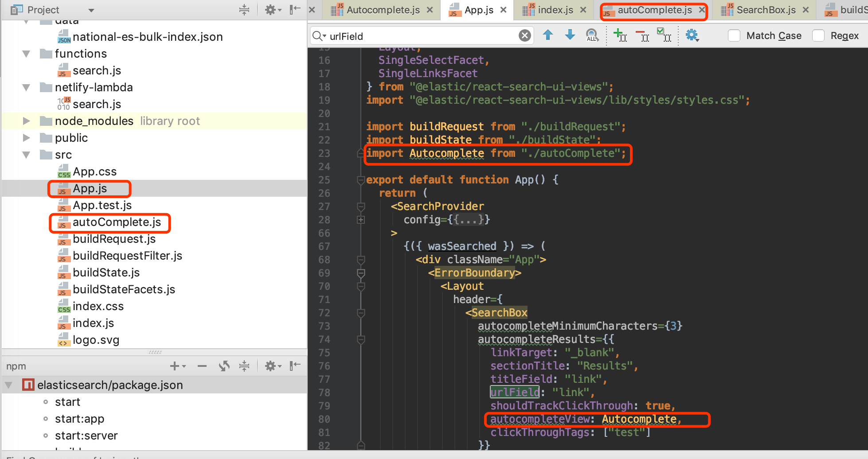Viewport: 868px width, 459px height.
Task: Select all occurrences icon in Find bar
Action: [x=664, y=35]
